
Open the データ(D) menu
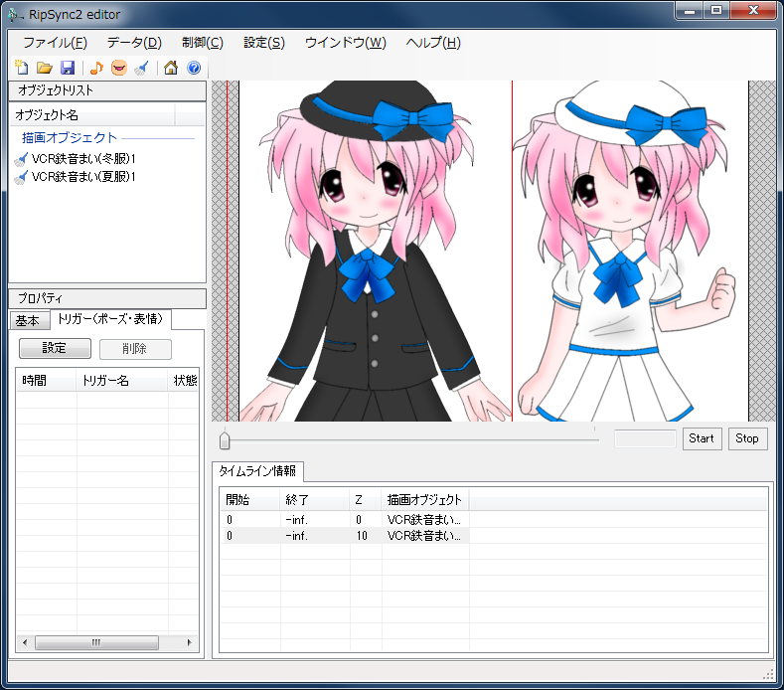point(134,43)
